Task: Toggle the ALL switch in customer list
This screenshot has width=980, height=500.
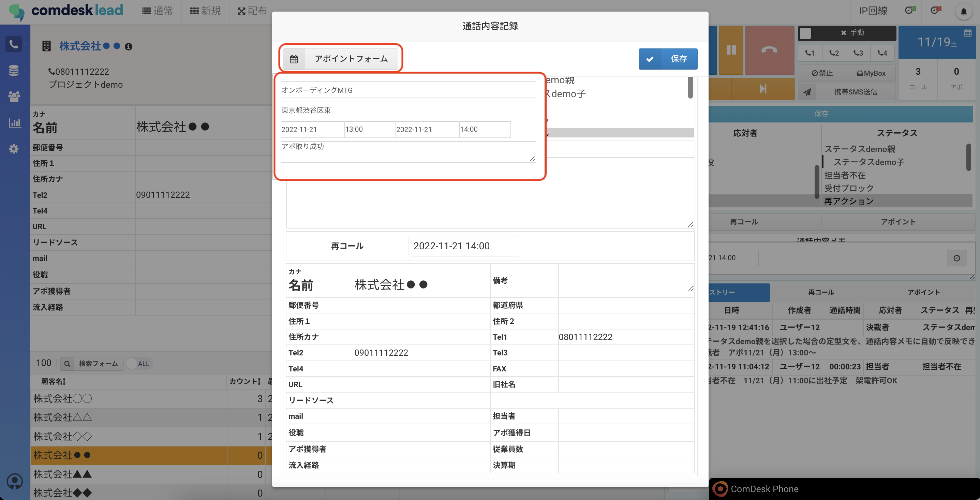Action: coord(138,363)
